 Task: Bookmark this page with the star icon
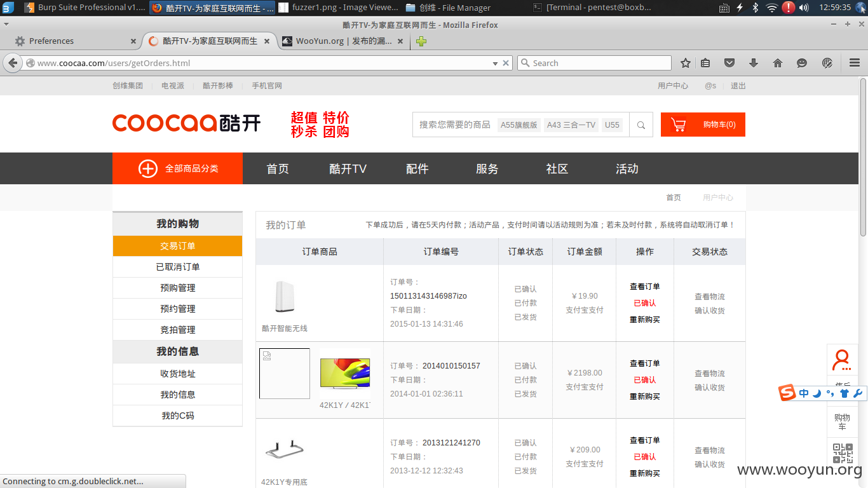[686, 63]
